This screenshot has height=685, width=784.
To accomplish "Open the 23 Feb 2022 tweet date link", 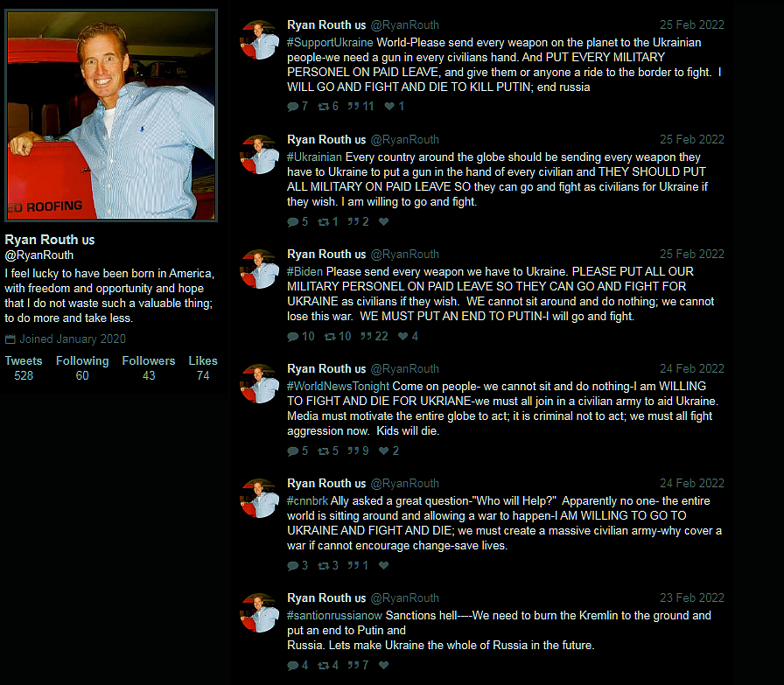I will (x=692, y=598).
